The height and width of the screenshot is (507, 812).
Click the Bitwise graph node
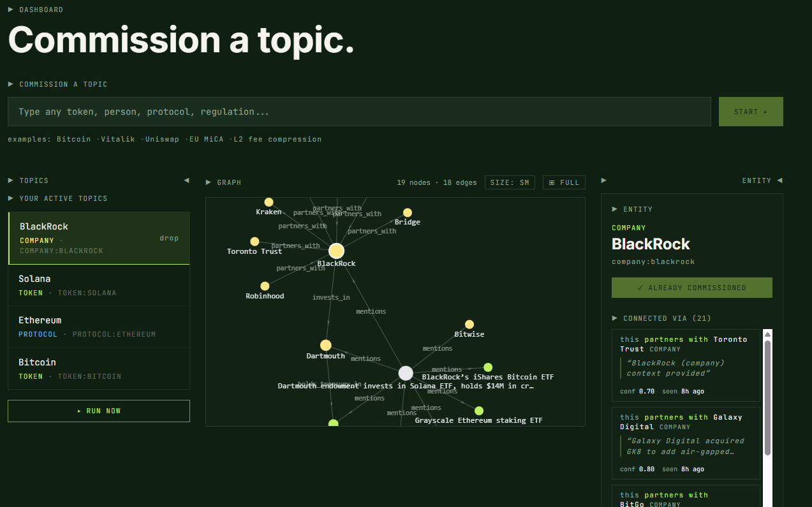(x=469, y=325)
